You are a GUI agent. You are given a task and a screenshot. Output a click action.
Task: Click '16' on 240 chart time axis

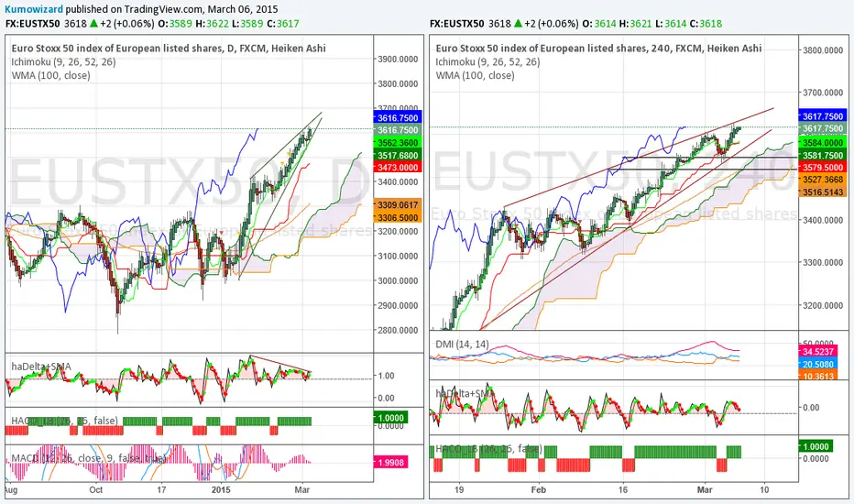(x=623, y=489)
